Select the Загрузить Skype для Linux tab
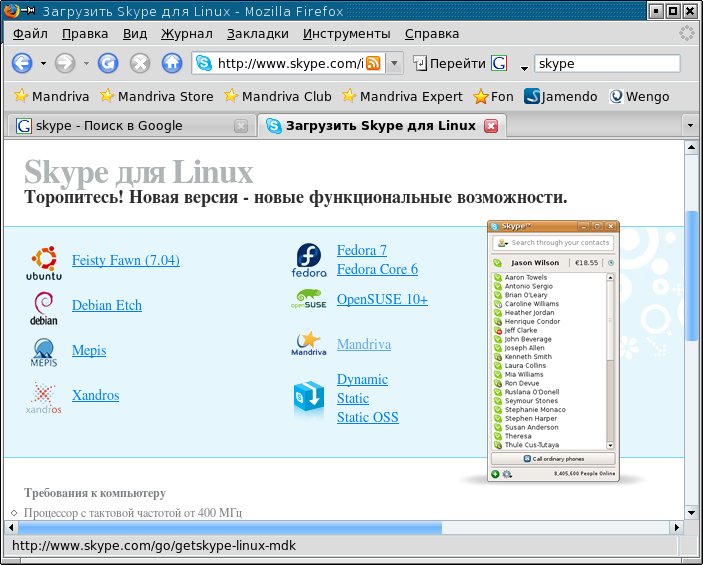 [x=382, y=126]
